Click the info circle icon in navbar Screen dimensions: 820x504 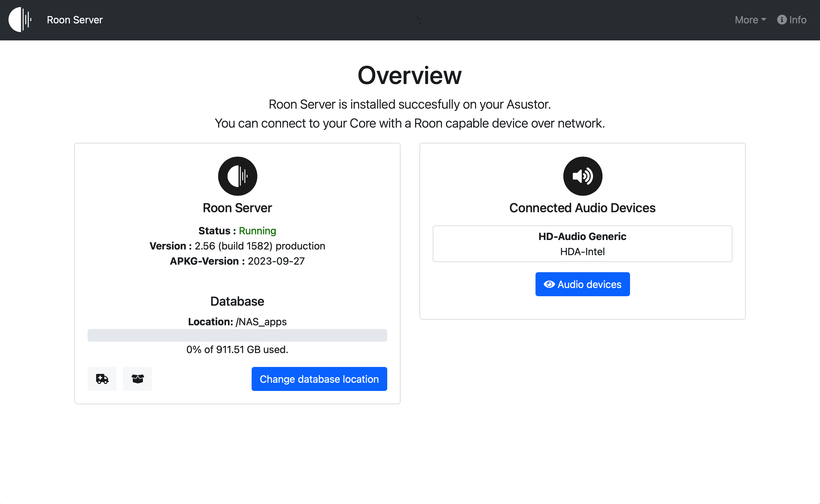[782, 20]
